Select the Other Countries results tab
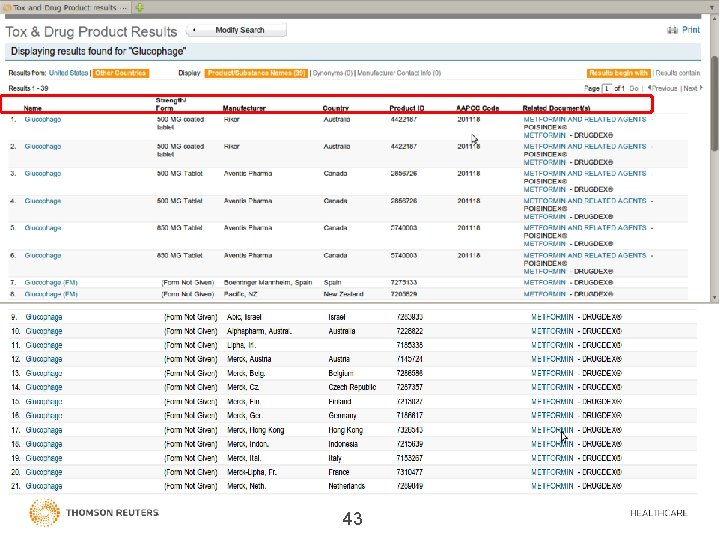The image size is (720, 540). coord(121,73)
